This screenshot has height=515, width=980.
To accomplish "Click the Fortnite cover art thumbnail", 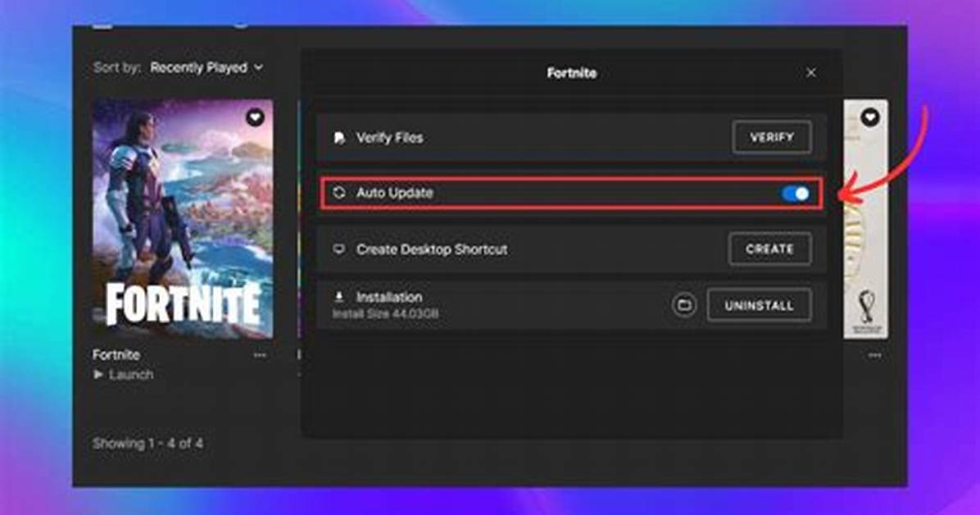I will click(x=183, y=218).
